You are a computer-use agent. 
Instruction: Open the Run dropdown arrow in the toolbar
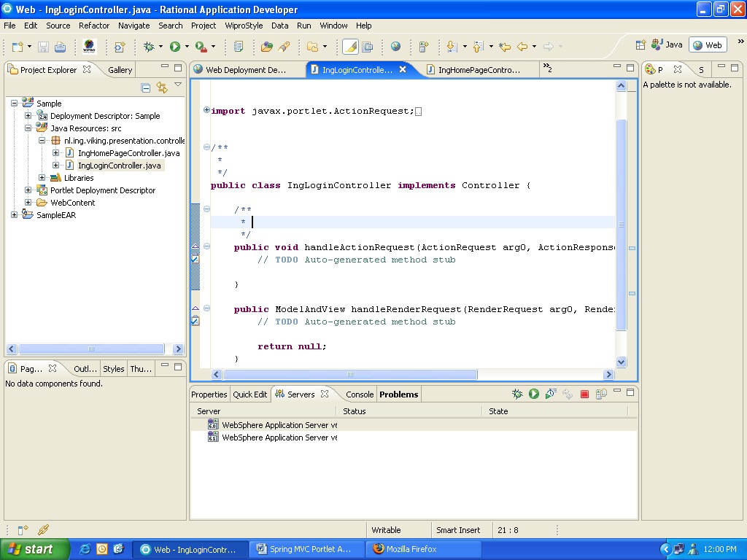[187, 46]
